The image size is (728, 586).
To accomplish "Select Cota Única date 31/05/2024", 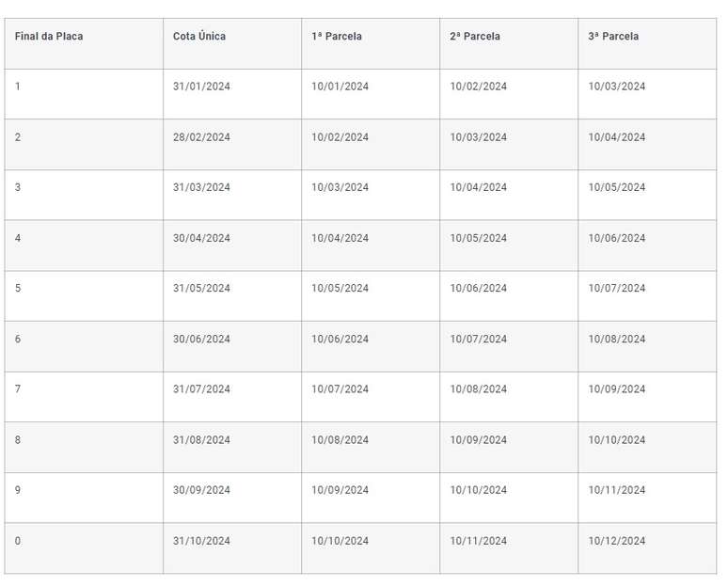I will pyautogui.click(x=201, y=289).
